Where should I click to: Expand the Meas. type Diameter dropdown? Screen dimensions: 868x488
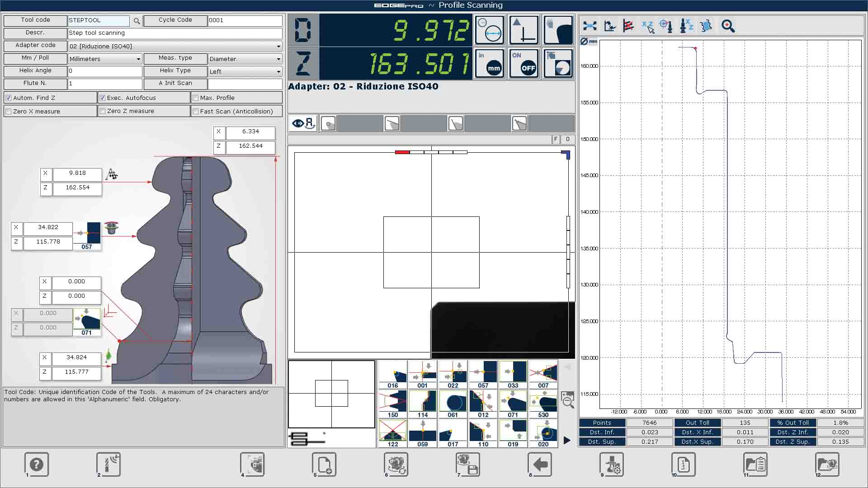pyautogui.click(x=278, y=59)
